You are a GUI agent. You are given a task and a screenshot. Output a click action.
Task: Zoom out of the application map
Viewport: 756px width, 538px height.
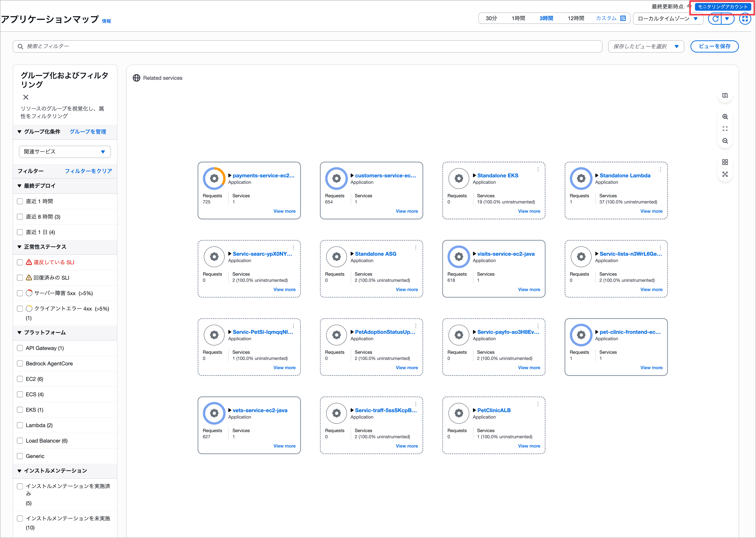tap(725, 141)
